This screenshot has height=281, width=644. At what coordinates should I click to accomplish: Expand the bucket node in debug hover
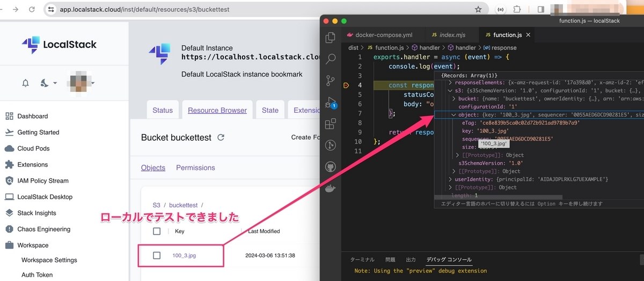tap(454, 99)
